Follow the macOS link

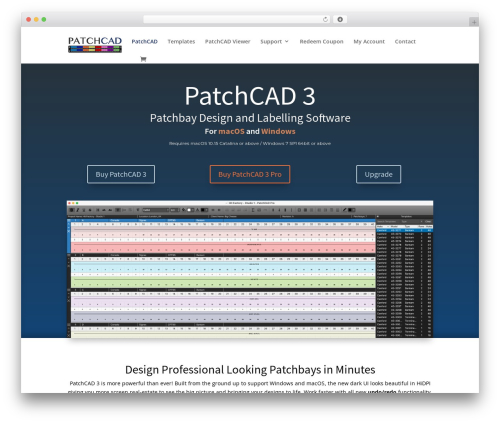(231, 131)
